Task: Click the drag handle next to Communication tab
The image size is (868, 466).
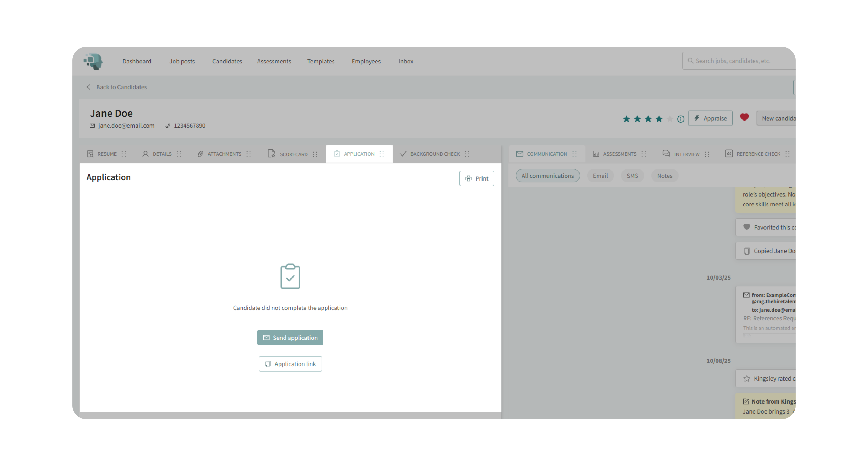Action: [575, 154]
